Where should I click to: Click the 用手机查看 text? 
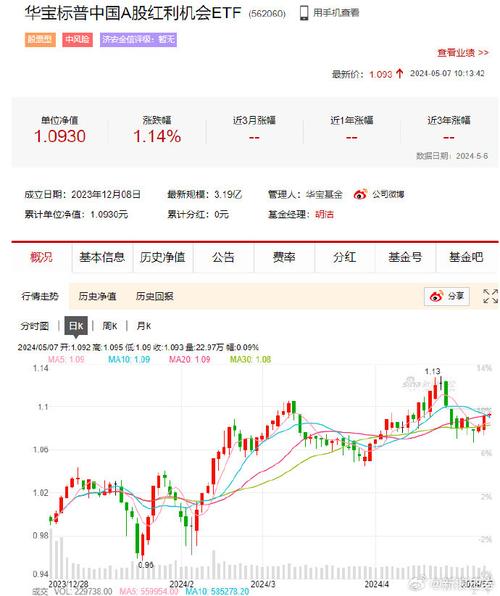(x=336, y=13)
